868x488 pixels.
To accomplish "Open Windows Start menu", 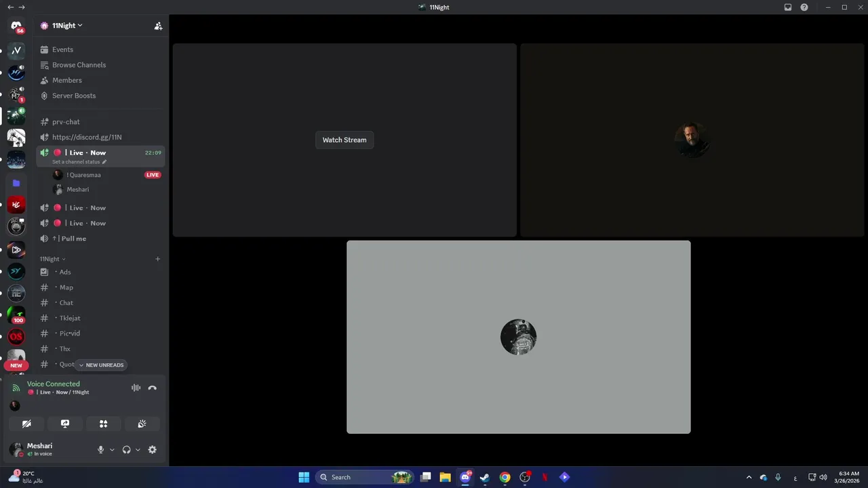I will coord(304,477).
